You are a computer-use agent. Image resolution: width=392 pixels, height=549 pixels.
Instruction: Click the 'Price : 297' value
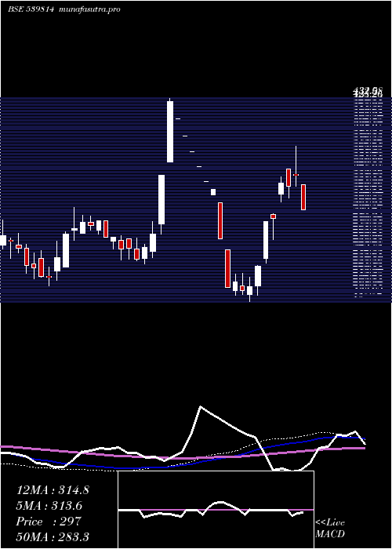coord(49,522)
